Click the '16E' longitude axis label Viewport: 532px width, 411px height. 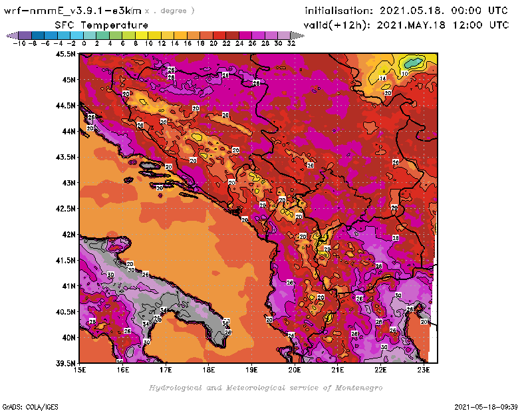tap(123, 370)
